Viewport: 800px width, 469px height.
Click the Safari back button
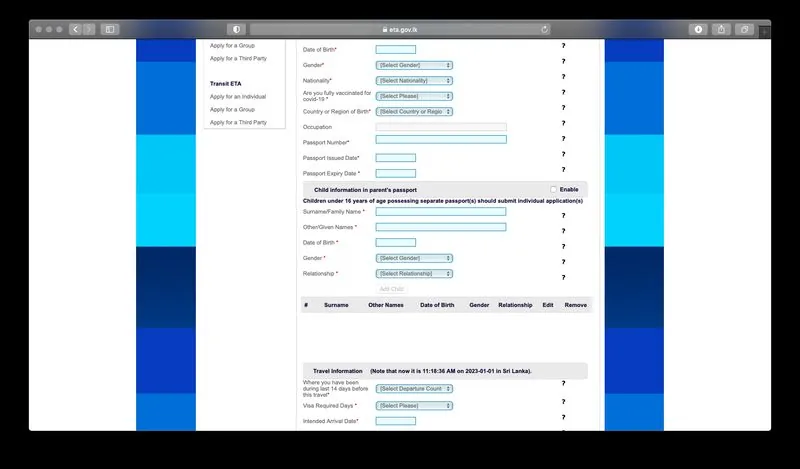pyautogui.click(x=75, y=30)
